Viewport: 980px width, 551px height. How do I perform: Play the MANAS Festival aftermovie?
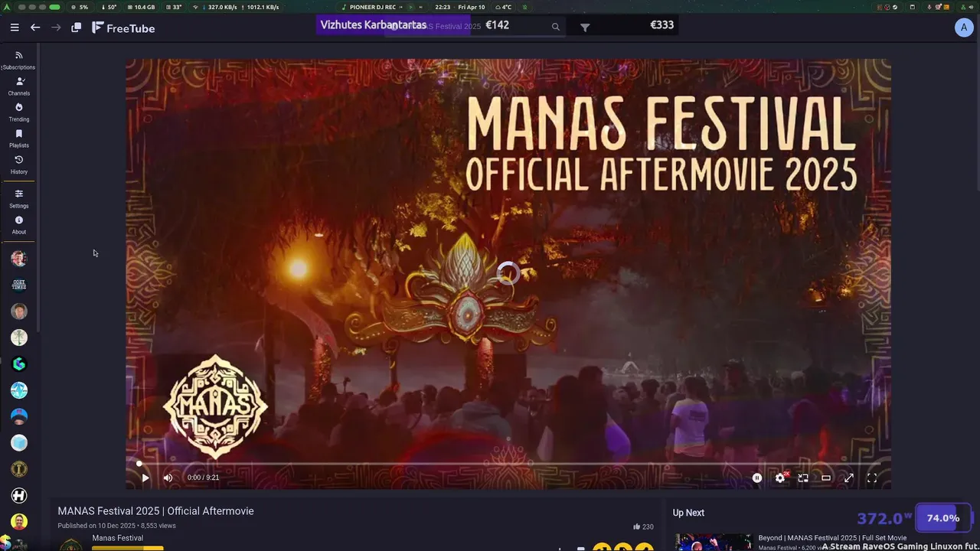point(145,478)
